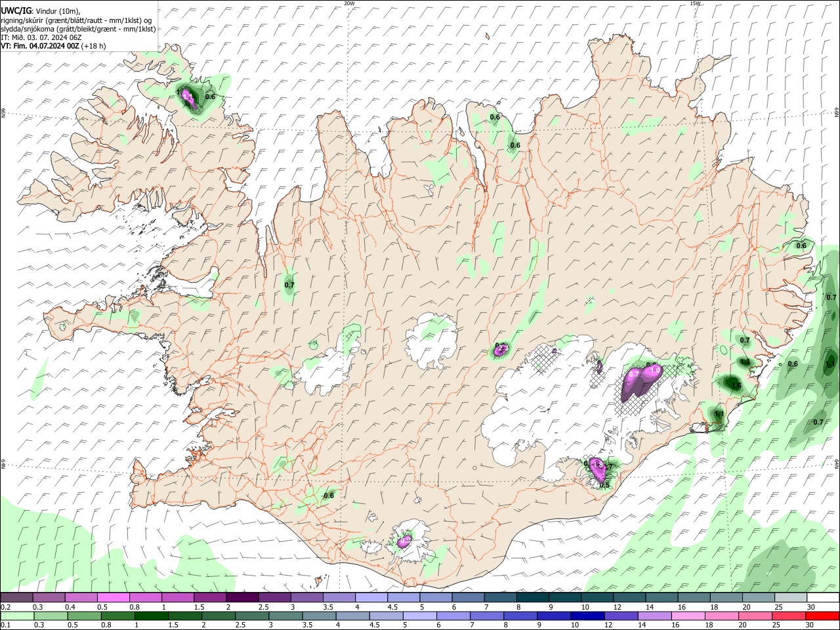Click the 'IT: Mið. 03. 07. 2024 06Z' line

pos(41,37)
